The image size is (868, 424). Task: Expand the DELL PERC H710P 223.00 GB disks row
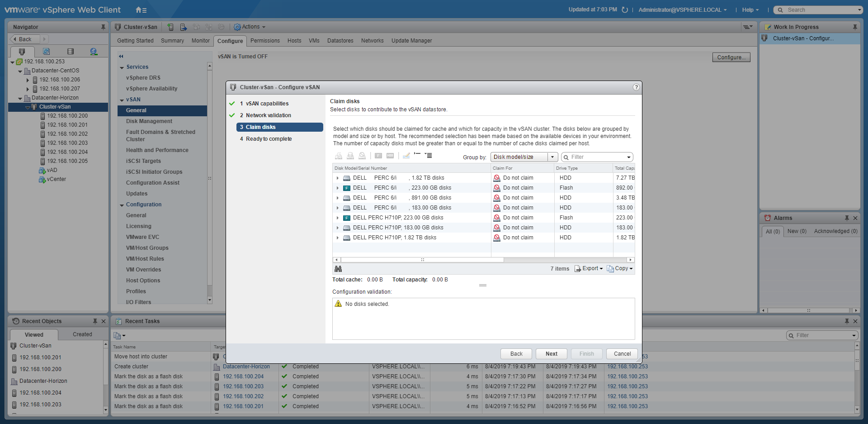[337, 218]
